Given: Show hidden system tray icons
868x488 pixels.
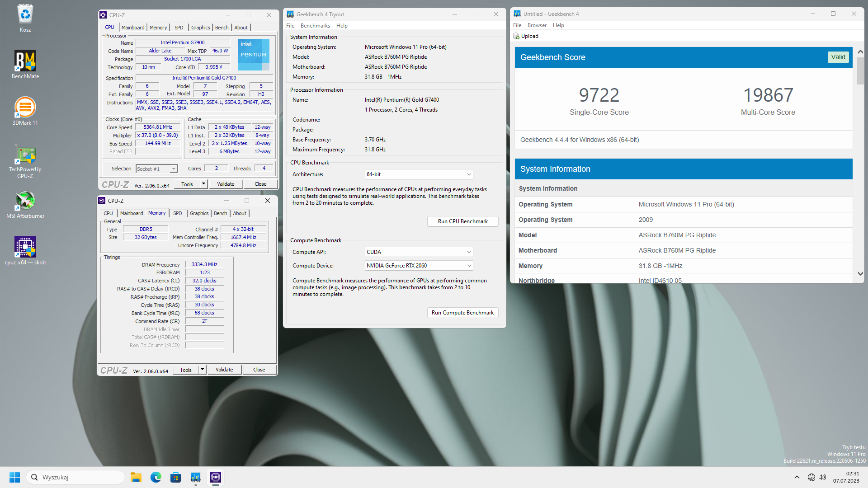Looking at the screenshot, I should coord(797,477).
